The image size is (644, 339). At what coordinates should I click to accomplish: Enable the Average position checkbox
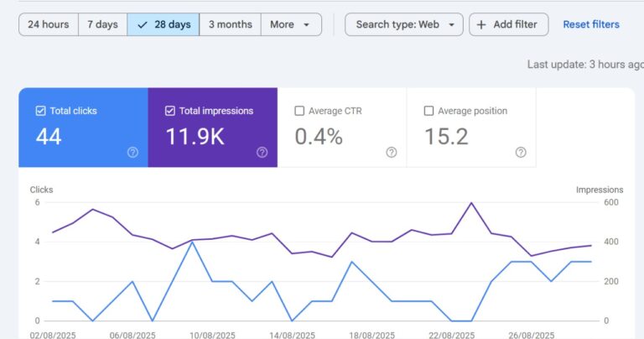[428, 111]
